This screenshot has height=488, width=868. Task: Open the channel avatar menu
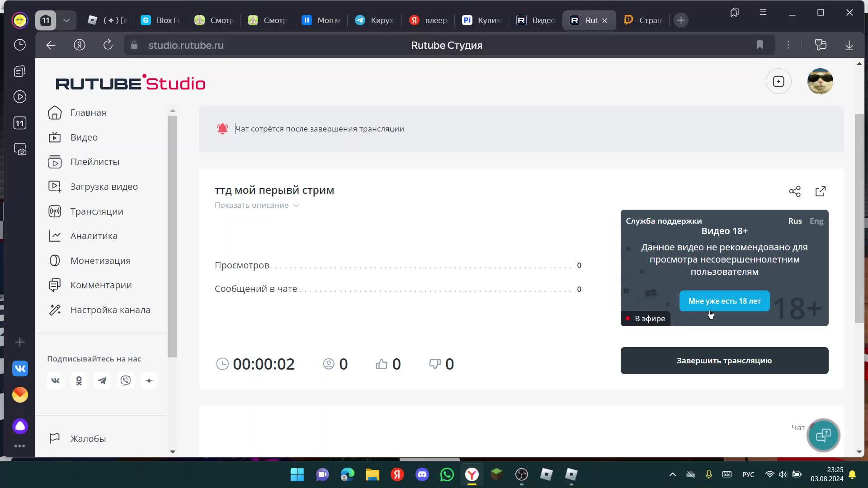click(x=820, y=81)
